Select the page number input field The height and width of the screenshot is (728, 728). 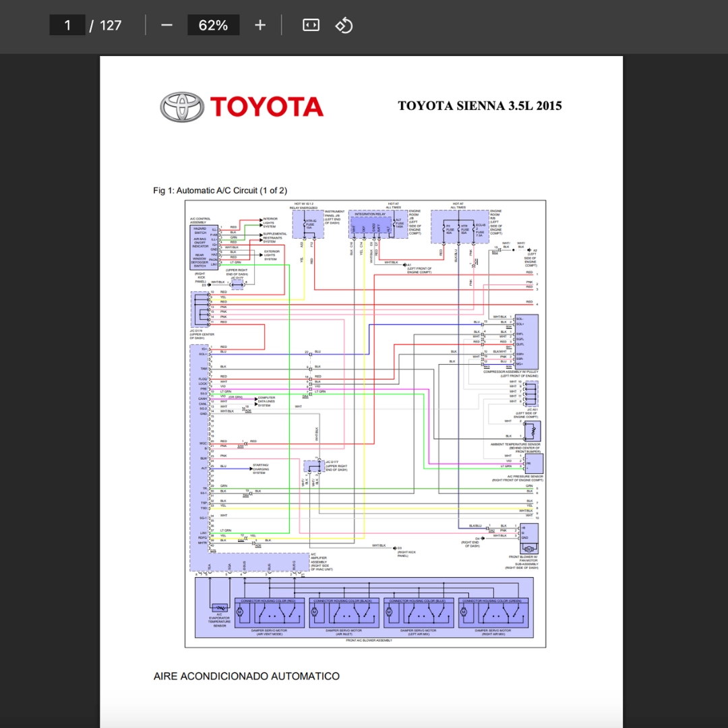click(67, 25)
